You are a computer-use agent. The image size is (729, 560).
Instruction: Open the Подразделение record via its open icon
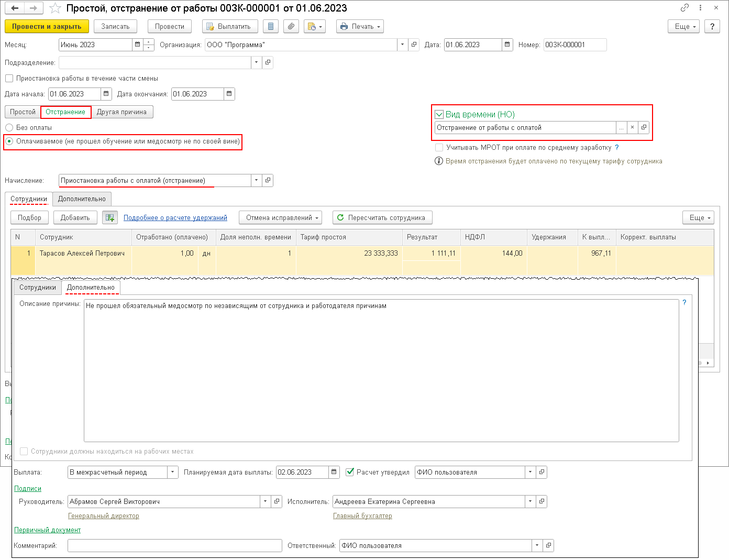pyautogui.click(x=268, y=62)
